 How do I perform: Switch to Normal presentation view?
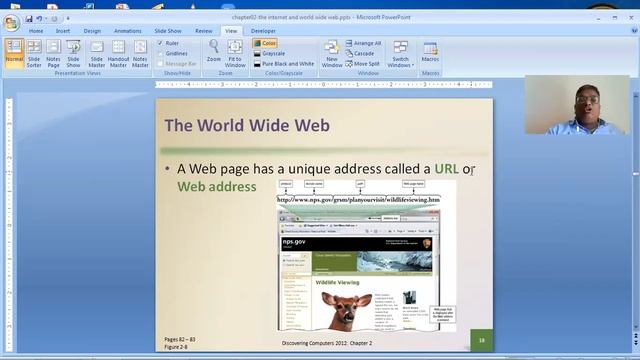click(14, 53)
